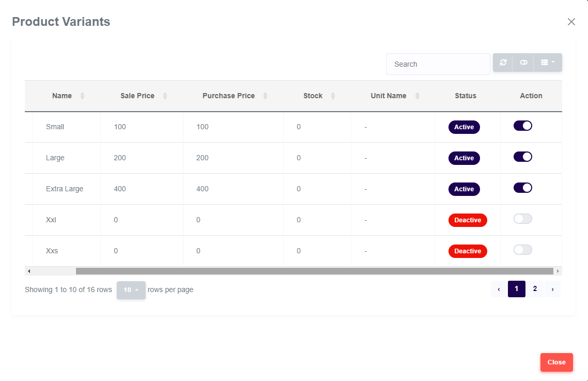
Task: Enable the Xxs variant toggle
Action: point(522,250)
